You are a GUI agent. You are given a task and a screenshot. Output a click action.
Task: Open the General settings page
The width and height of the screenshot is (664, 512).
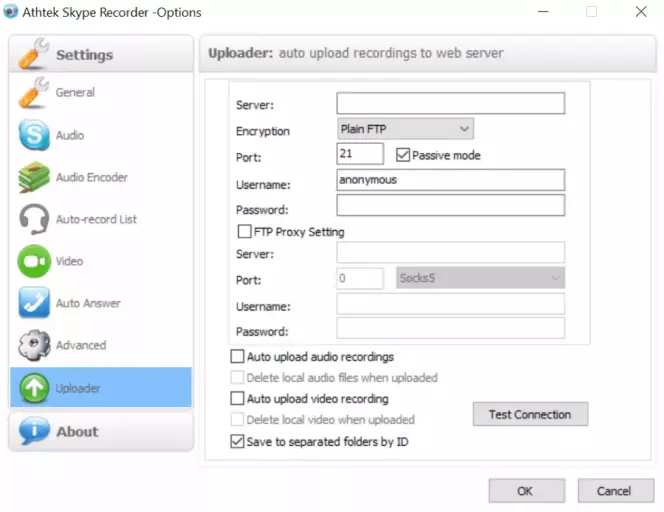(x=101, y=93)
